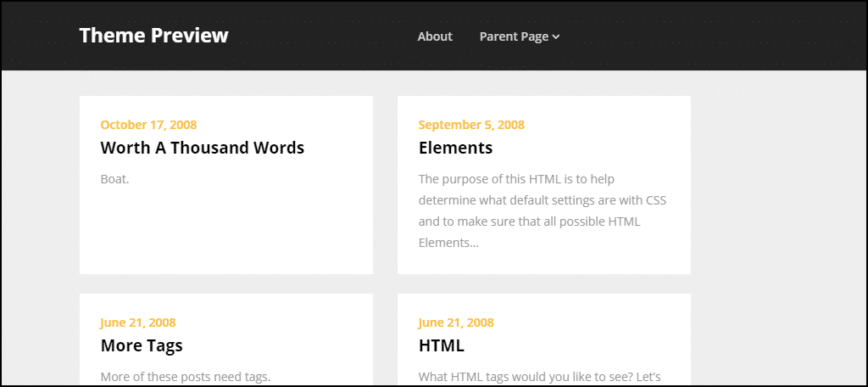Open the Parent Page menu item
The height and width of the screenshot is (387, 868).
pos(514,36)
